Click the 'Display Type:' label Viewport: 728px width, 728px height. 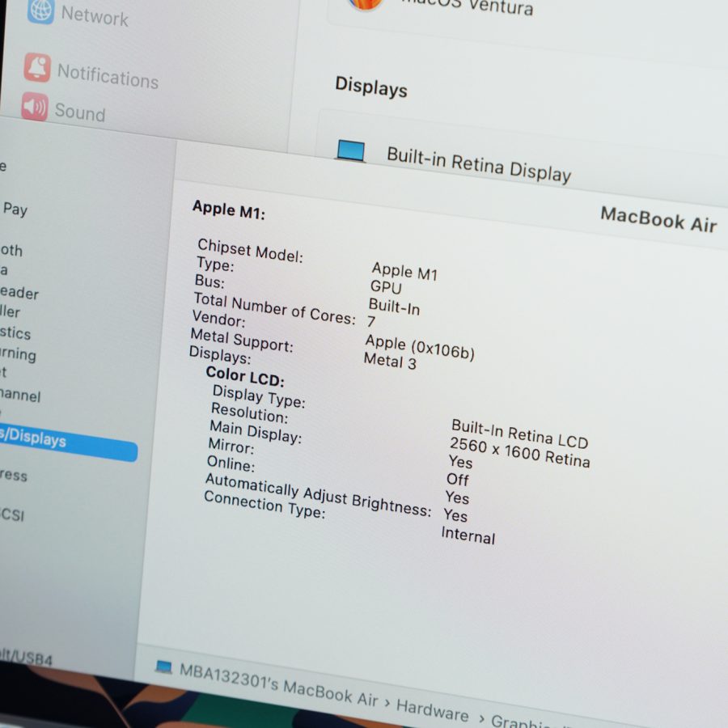259,396
